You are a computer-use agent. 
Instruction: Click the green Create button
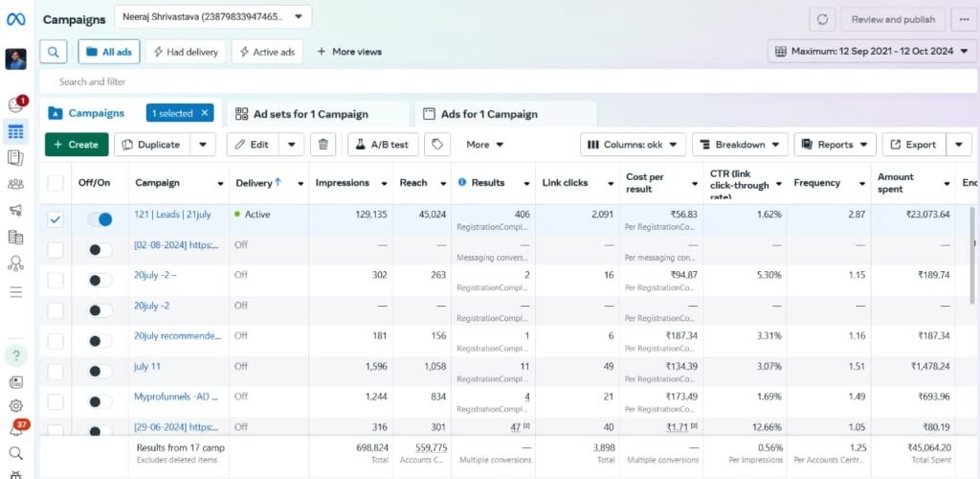coord(77,145)
